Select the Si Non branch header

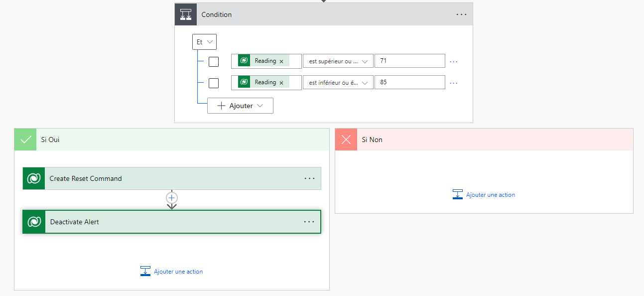[484, 140]
